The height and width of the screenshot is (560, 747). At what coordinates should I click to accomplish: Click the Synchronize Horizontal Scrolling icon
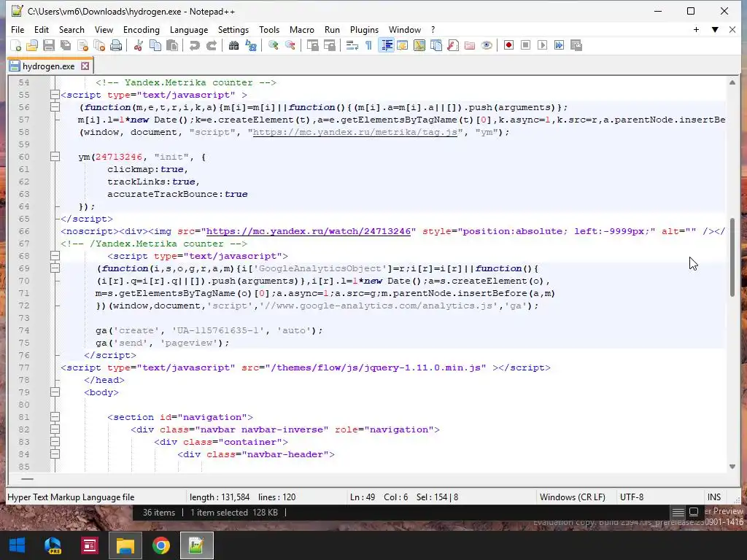pyautogui.click(x=329, y=45)
